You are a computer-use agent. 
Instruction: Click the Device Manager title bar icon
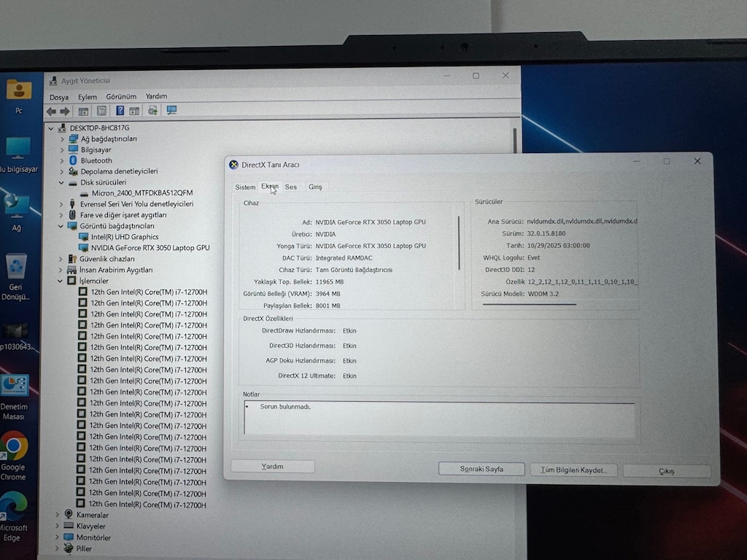[53, 80]
